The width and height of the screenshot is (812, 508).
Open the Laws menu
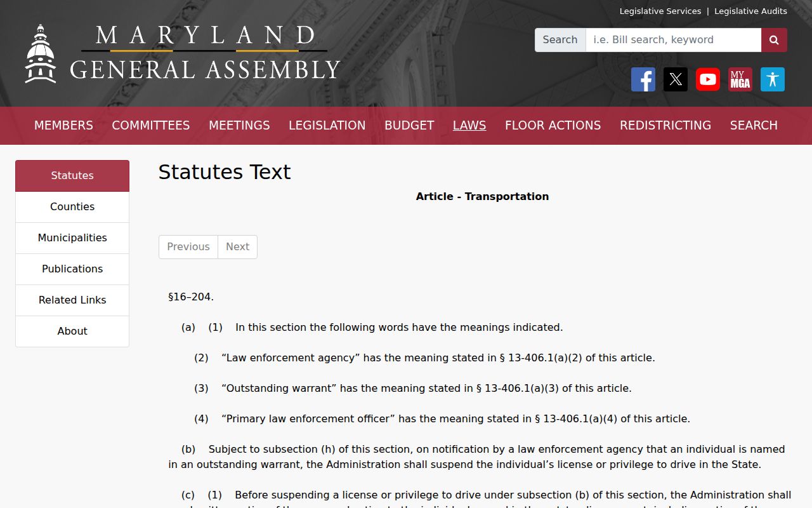(x=469, y=126)
